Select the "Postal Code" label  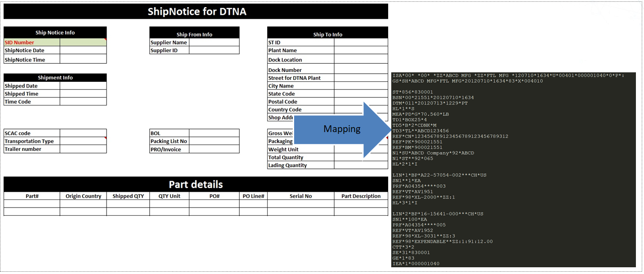pyautogui.click(x=282, y=102)
